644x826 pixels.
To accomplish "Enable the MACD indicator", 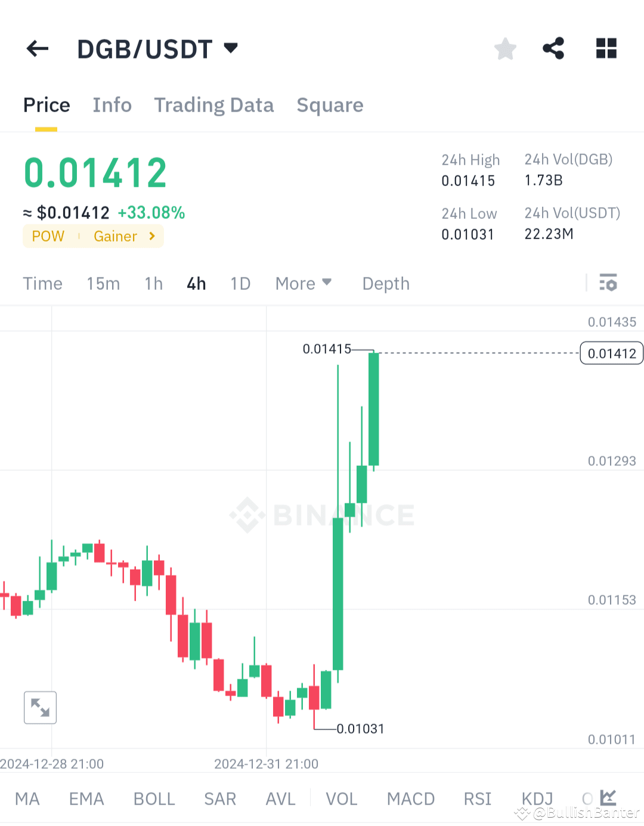I will 410,799.
